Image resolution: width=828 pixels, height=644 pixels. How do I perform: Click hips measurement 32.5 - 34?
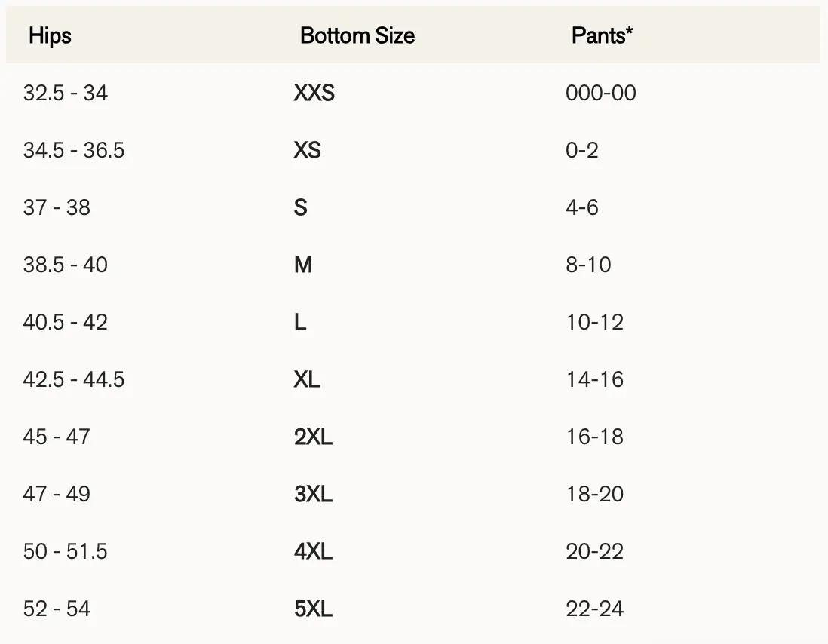click(65, 93)
